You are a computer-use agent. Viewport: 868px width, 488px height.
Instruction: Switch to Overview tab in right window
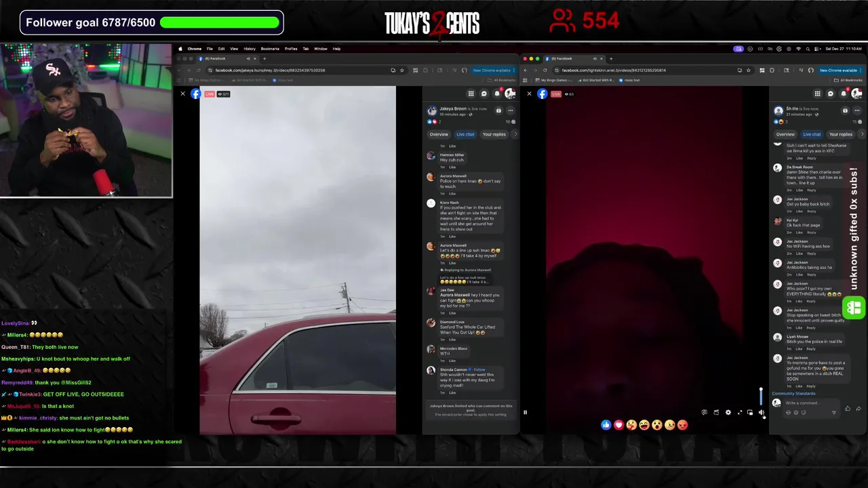click(x=785, y=134)
